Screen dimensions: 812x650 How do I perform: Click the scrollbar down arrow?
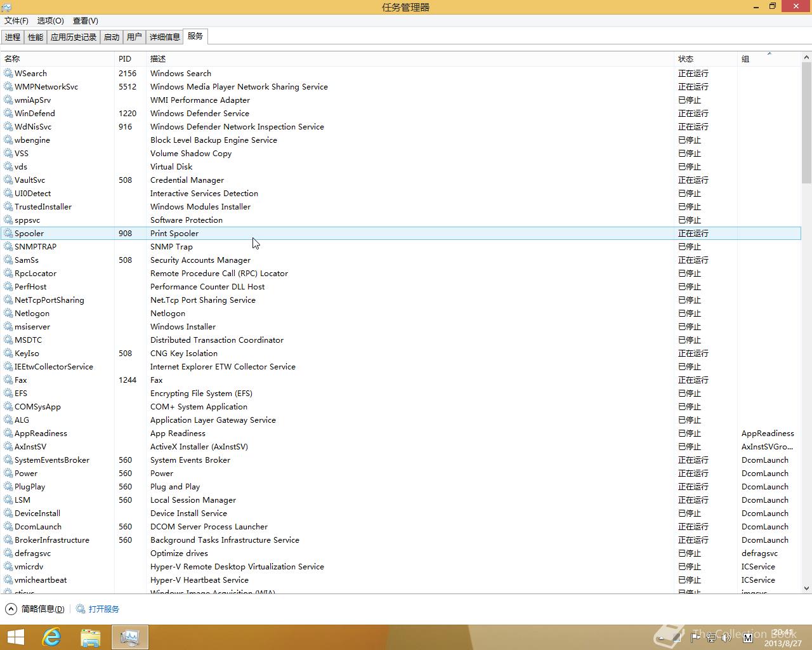coord(806,588)
